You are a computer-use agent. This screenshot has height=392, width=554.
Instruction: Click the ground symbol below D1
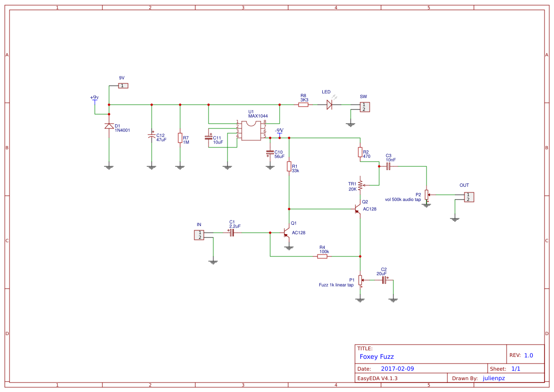click(109, 167)
